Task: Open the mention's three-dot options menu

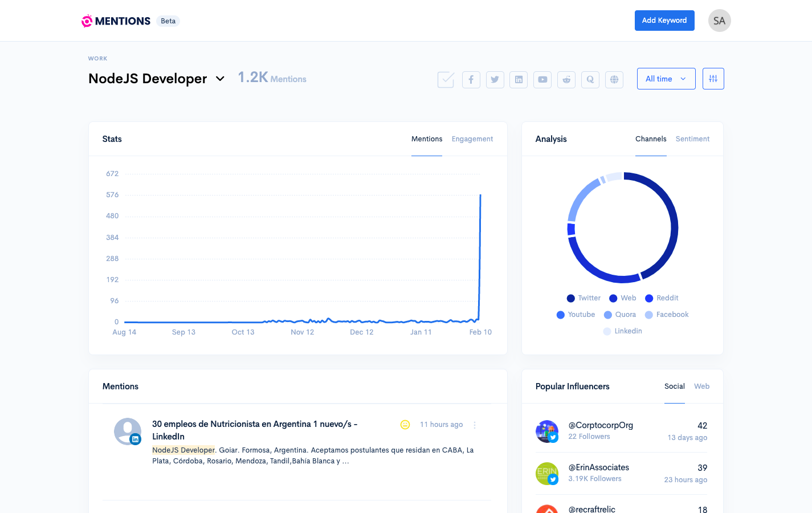Action: click(475, 425)
